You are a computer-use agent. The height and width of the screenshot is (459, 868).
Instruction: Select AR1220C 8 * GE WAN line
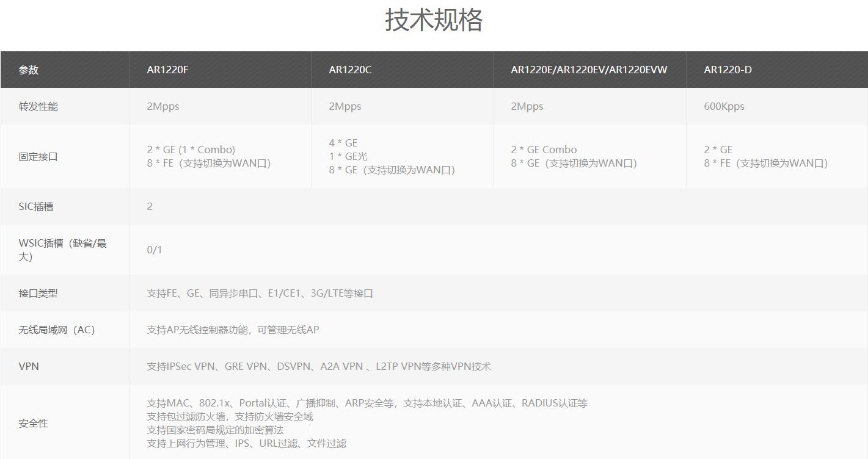click(392, 170)
